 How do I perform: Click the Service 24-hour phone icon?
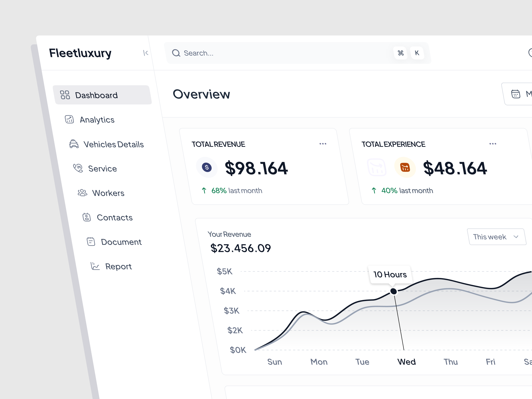click(x=78, y=168)
